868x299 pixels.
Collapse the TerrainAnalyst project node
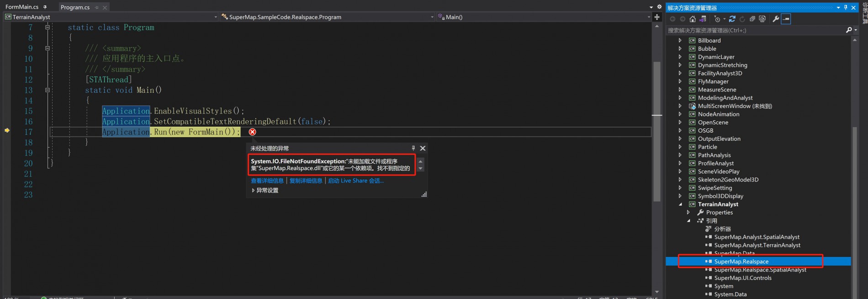[680, 204]
